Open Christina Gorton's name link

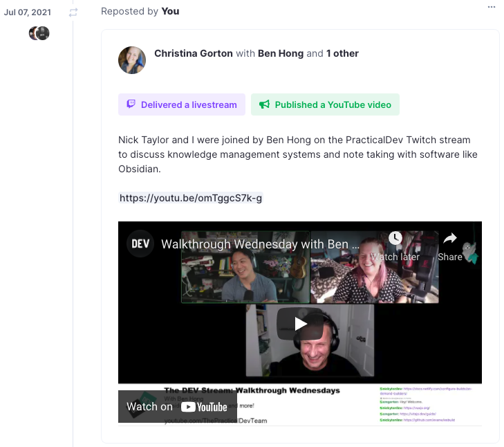pyautogui.click(x=194, y=53)
